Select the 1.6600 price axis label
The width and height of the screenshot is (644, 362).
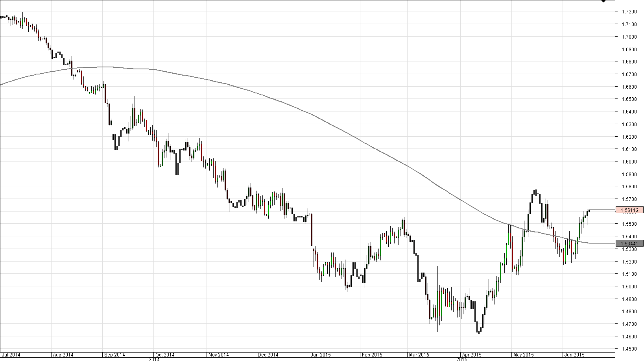point(629,87)
